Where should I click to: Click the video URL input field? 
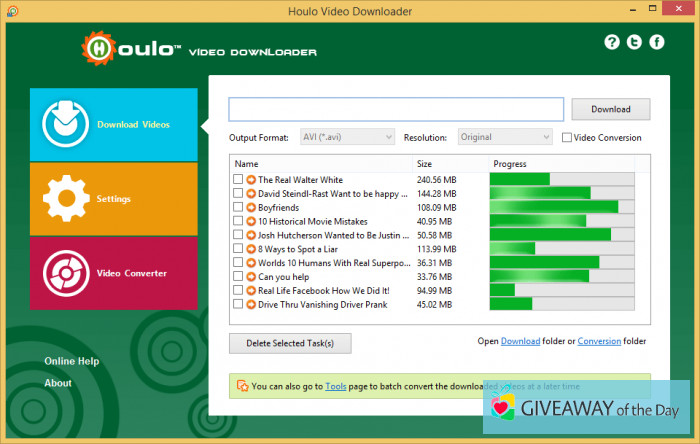(x=396, y=109)
